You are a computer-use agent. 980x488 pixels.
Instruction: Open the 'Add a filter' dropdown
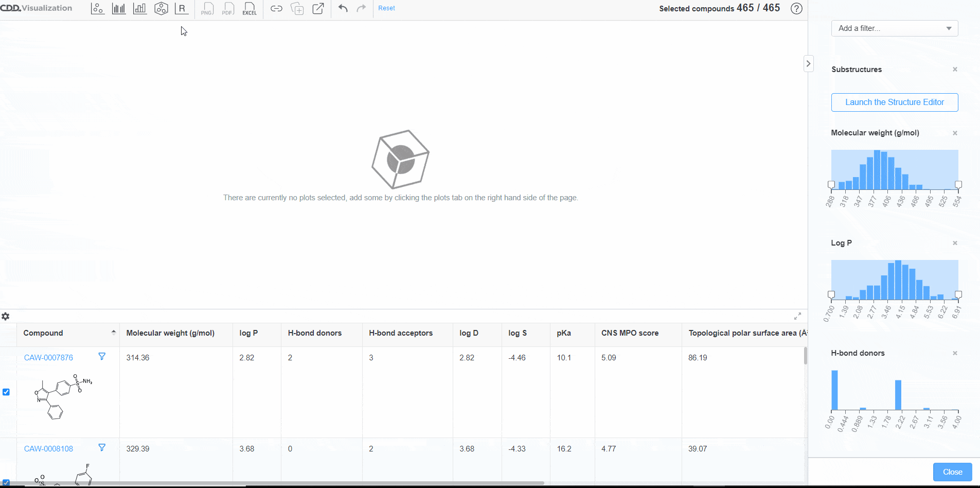894,28
